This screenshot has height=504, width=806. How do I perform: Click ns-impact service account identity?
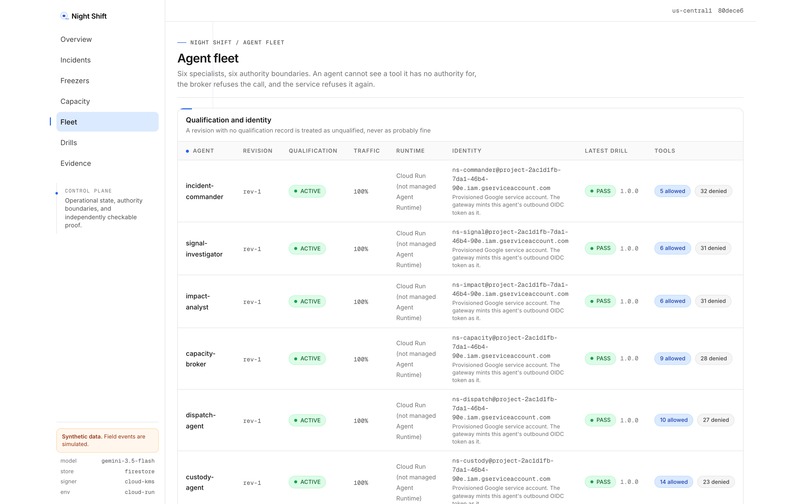510,290
